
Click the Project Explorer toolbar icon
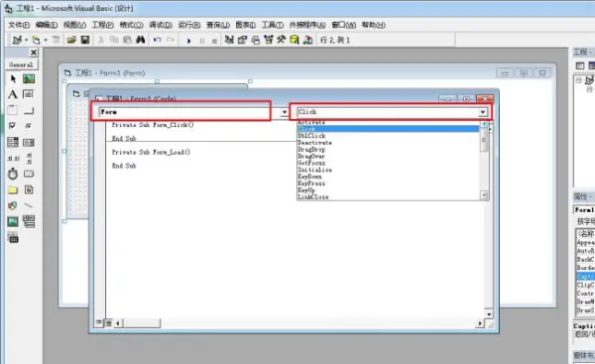point(229,40)
